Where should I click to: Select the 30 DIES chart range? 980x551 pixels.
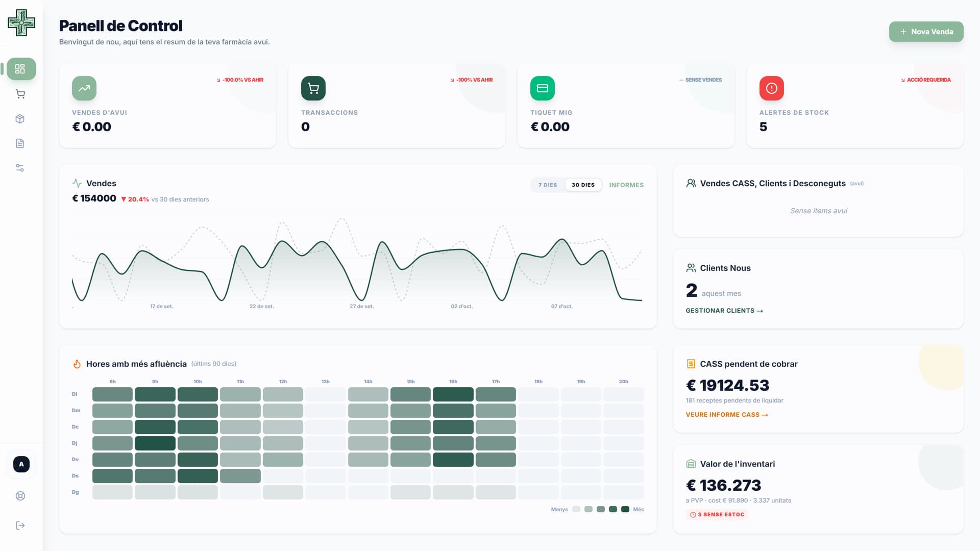click(583, 185)
